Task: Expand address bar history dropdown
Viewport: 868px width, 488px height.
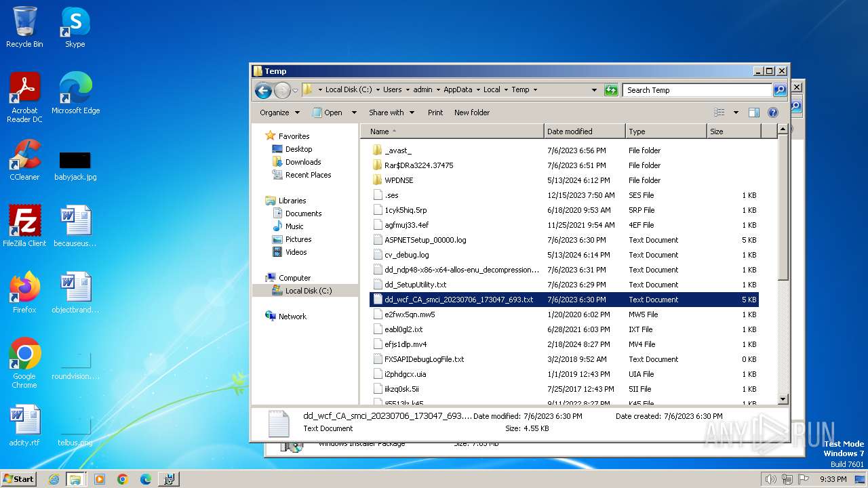Action: click(594, 89)
